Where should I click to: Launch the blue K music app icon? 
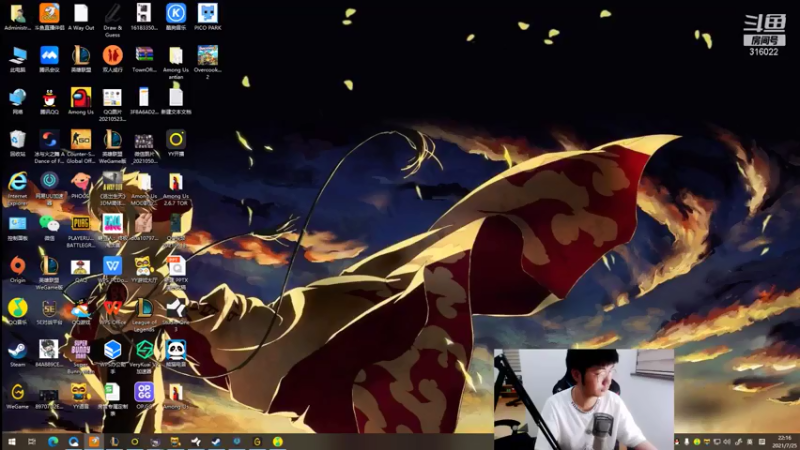[176, 14]
